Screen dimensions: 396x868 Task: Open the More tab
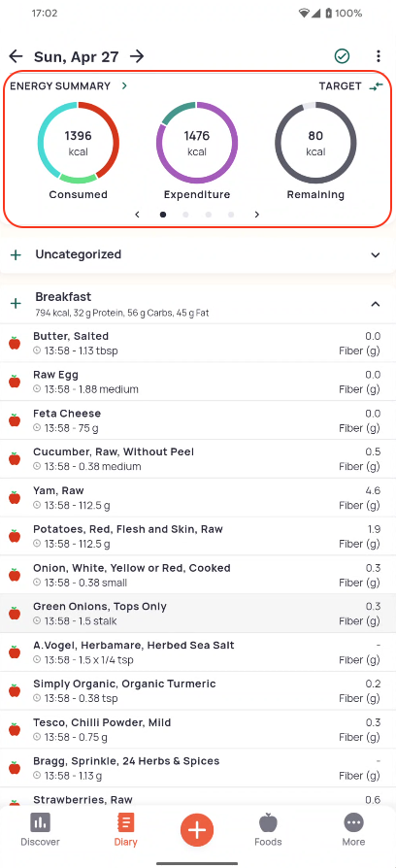(353, 829)
